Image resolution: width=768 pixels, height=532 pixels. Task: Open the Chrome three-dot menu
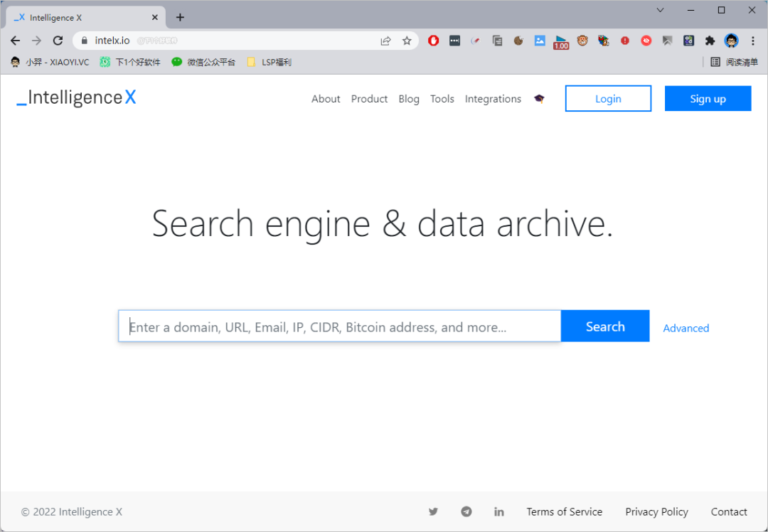[753, 41]
